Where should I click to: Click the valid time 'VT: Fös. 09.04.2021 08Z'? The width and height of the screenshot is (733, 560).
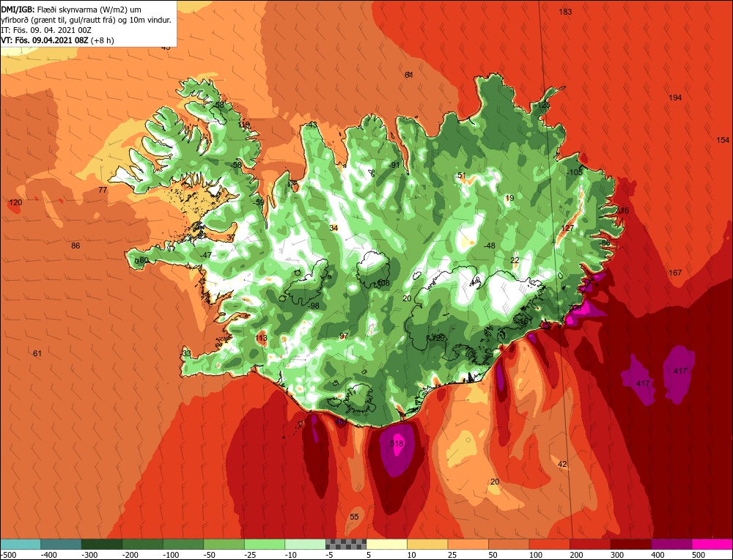click(x=45, y=40)
